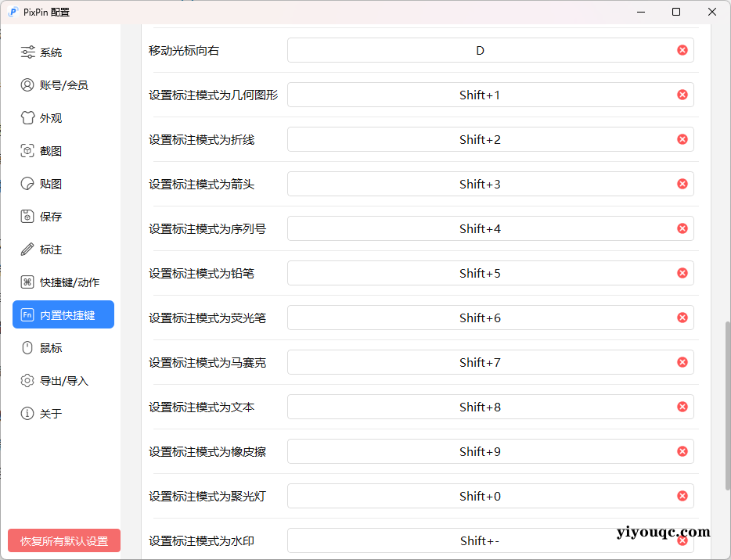Open the 关于 about page

[47, 414]
